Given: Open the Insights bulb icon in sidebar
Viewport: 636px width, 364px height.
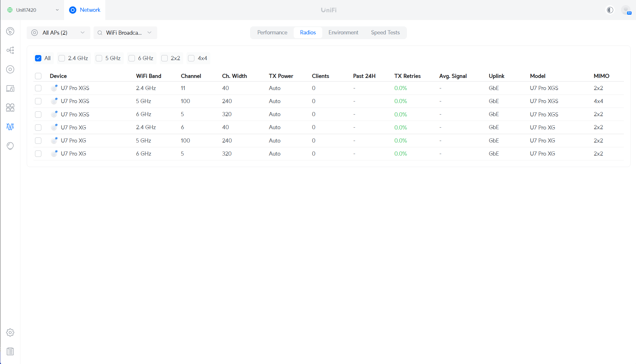Looking at the screenshot, I should [10, 146].
